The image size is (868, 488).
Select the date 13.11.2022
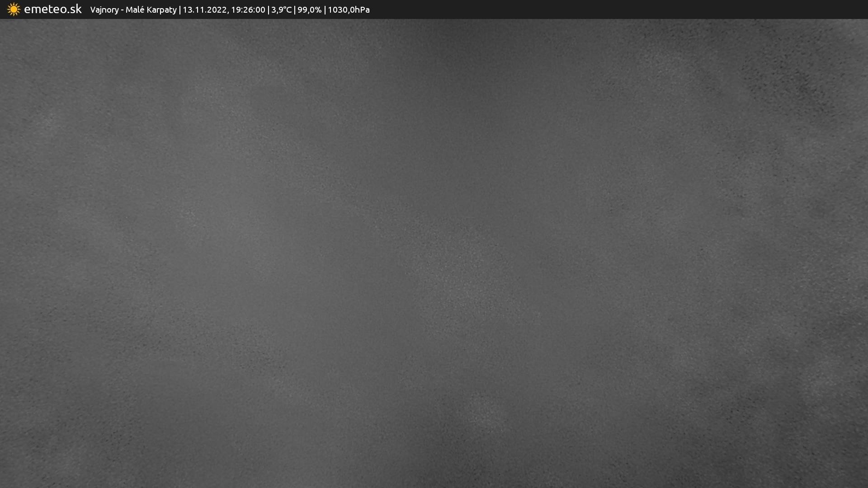click(205, 10)
